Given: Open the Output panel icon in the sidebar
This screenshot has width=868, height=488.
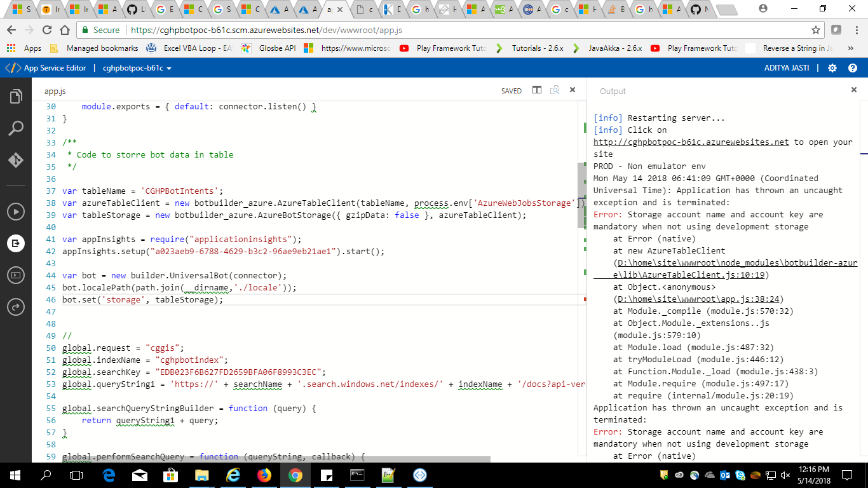Looking at the screenshot, I should pyautogui.click(x=15, y=274).
